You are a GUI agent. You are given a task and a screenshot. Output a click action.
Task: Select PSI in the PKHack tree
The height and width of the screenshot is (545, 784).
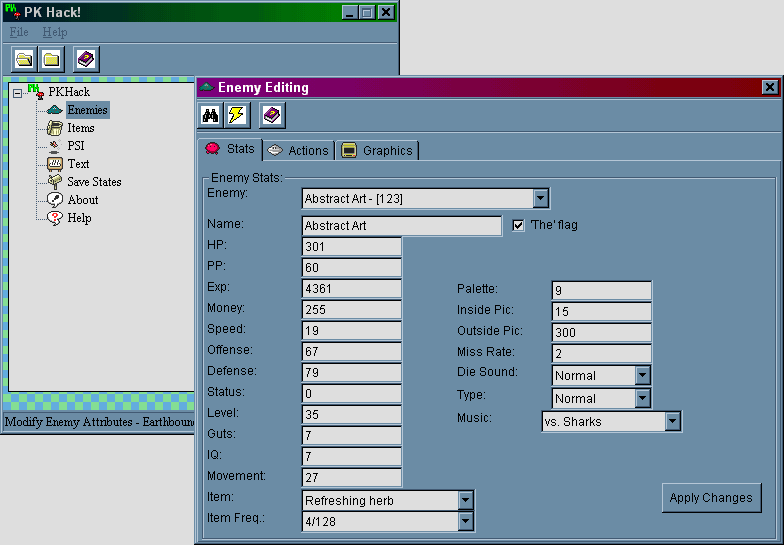click(x=76, y=146)
